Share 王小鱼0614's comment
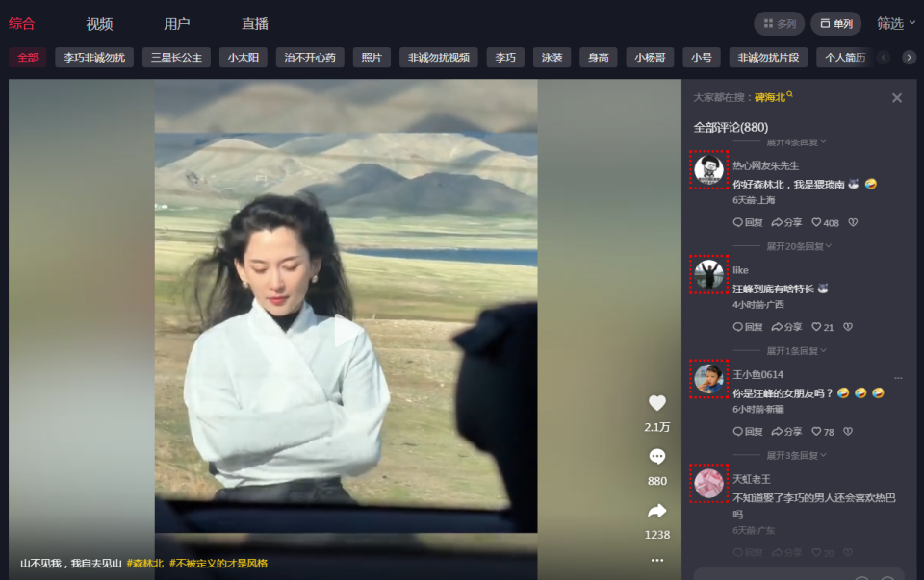 (x=786, y=432)
